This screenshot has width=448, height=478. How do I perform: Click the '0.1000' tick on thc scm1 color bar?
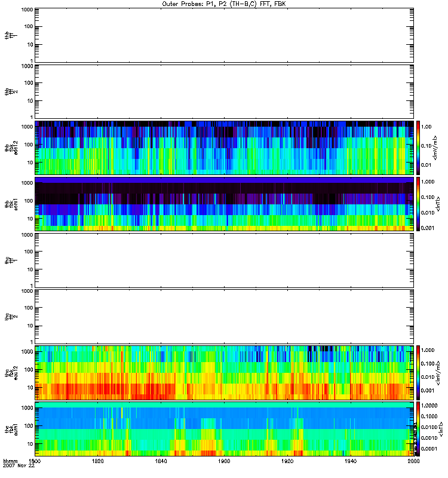click(x=429, y=416)
